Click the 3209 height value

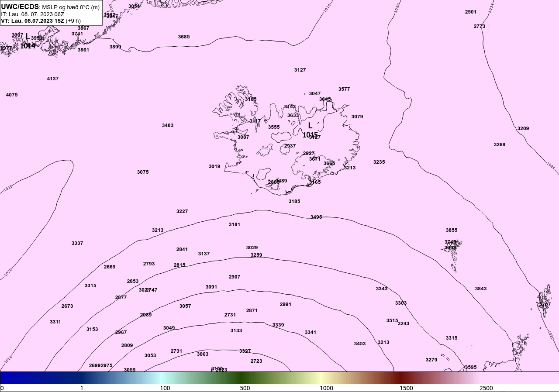[523, 128]
